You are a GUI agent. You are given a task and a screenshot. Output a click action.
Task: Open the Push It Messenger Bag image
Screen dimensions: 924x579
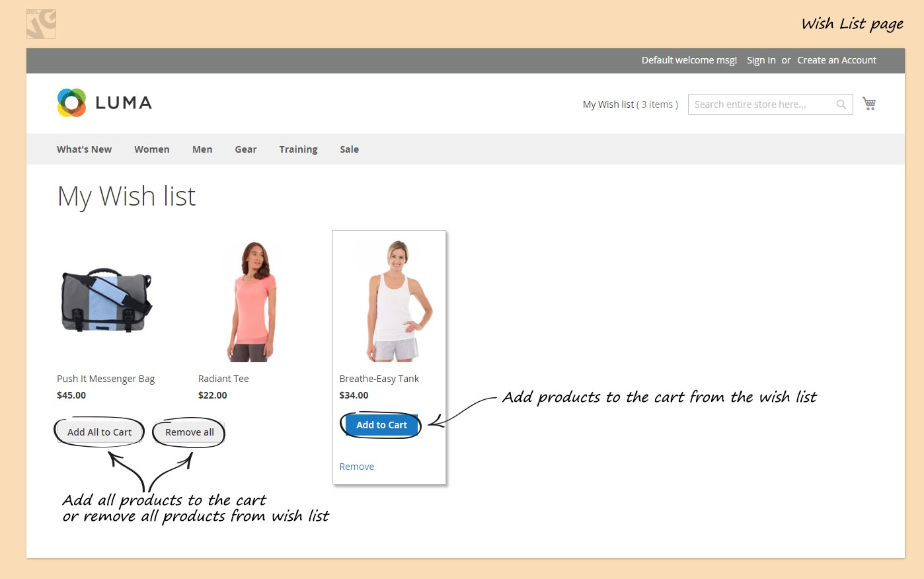[106, 301]
